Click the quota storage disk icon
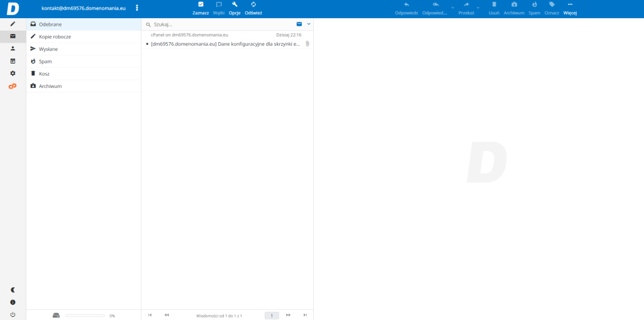The height and width of the screenshot is (320, 644). tap(56, 316)
